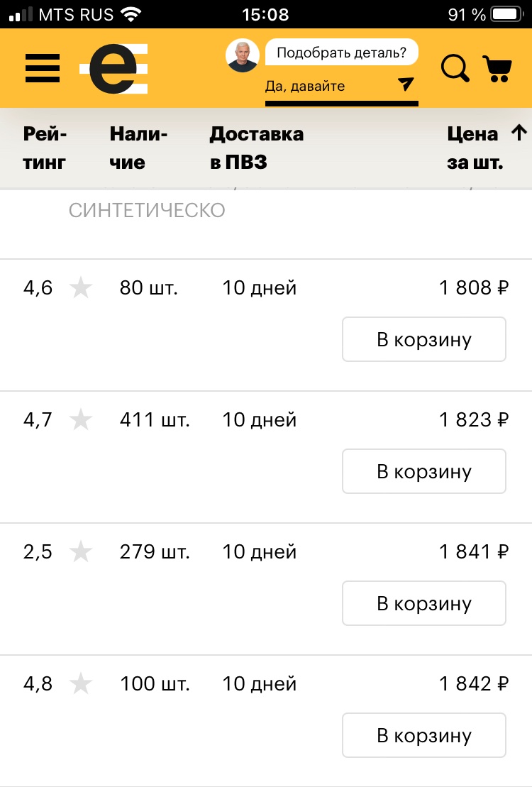Tap the Exist 'e' logo

[114, 69]
